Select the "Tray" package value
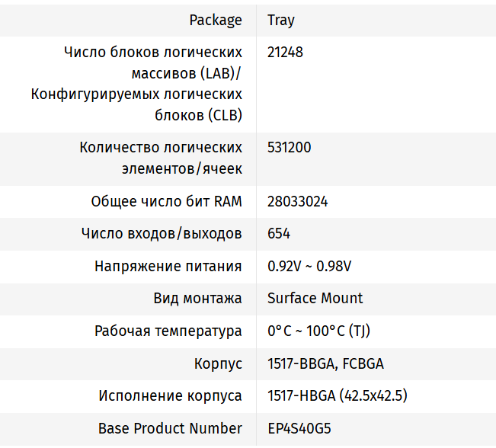Screen dimensions: 496x448 point(281,20)
